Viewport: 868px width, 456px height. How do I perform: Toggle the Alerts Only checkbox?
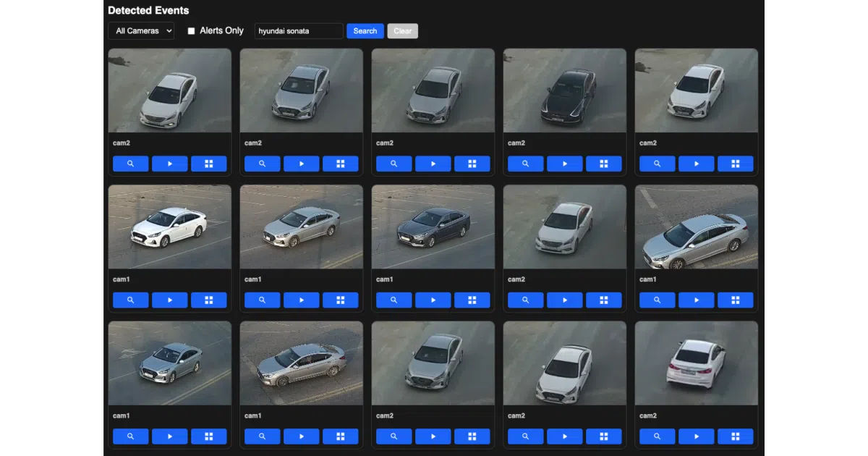pyautogui.click(x=191, y=31)
